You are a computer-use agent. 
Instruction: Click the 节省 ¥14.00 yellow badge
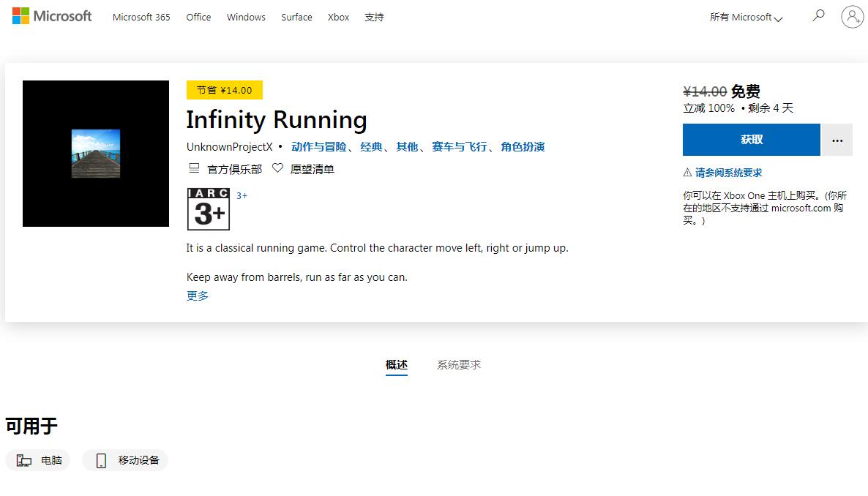(224, 90)
